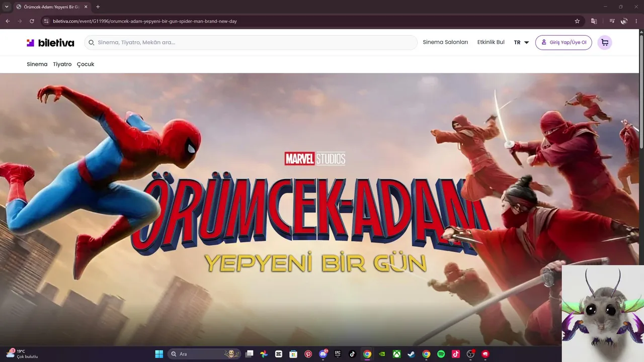Screen dimensions: 644x362
Task: Launch Spotify from the taskbar
Action: coord(441,354)
